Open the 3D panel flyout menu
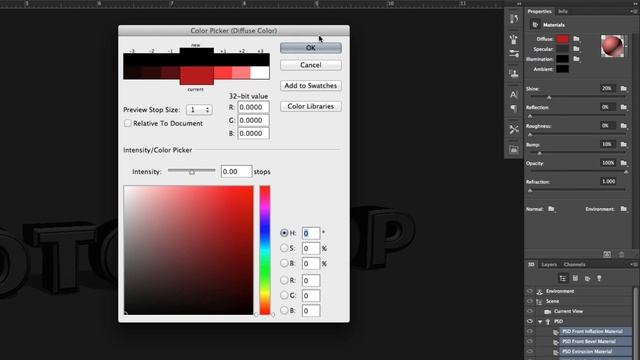 click(634, 264)
